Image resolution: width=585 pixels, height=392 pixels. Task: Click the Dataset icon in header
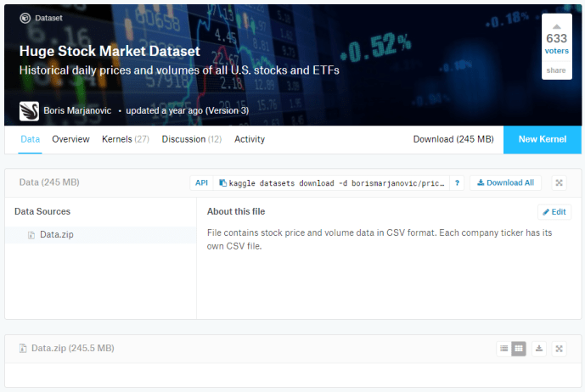[x=25, y=18]
